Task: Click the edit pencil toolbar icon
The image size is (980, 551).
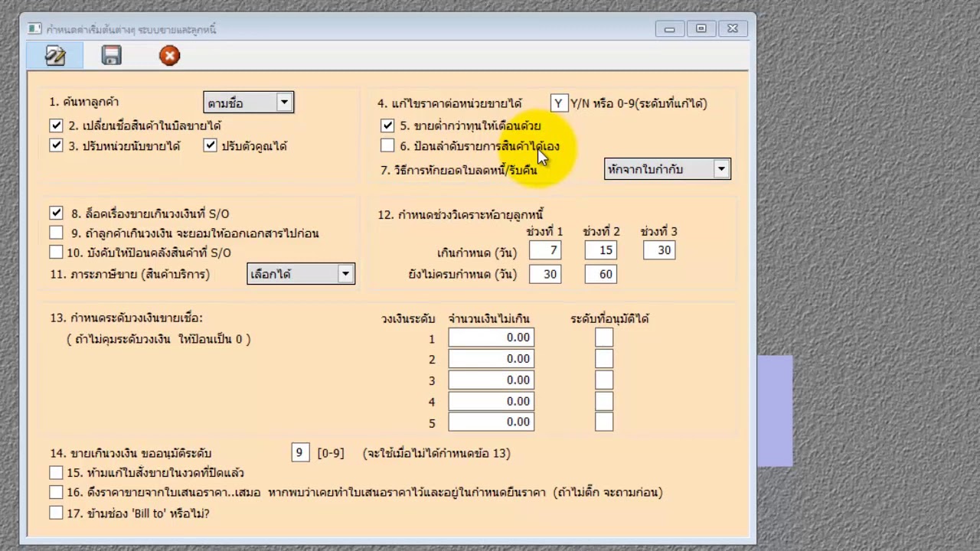Action: [55, 55]
